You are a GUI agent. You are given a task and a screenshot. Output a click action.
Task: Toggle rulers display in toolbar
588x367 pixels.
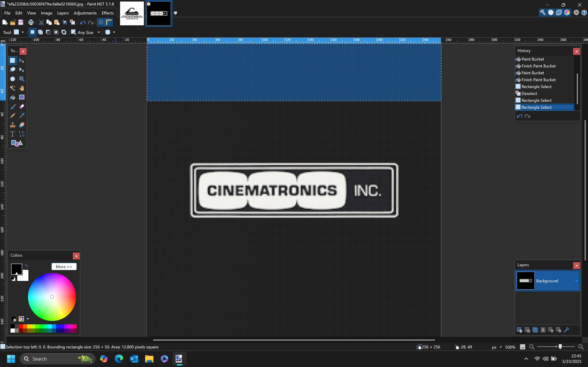[109, 22]
